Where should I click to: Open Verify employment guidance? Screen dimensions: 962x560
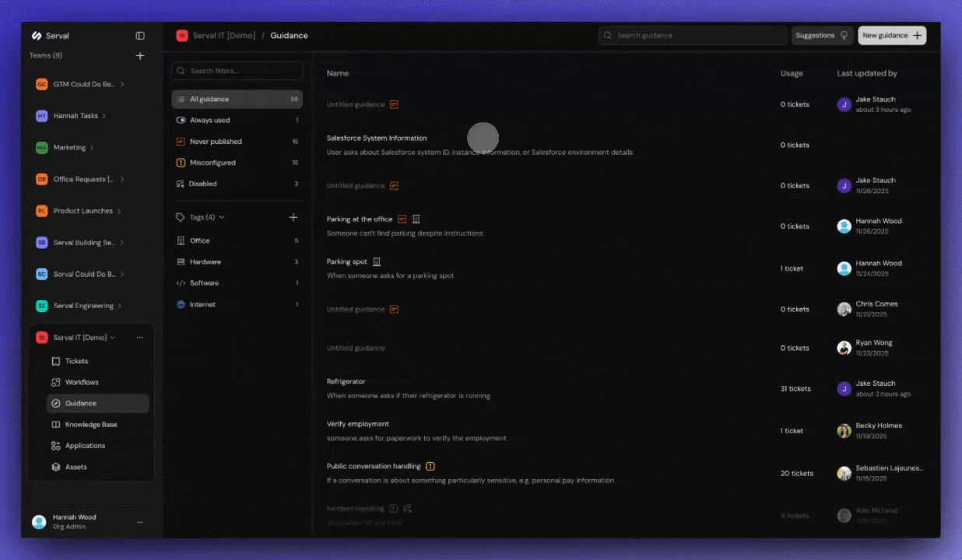point(358,424)
